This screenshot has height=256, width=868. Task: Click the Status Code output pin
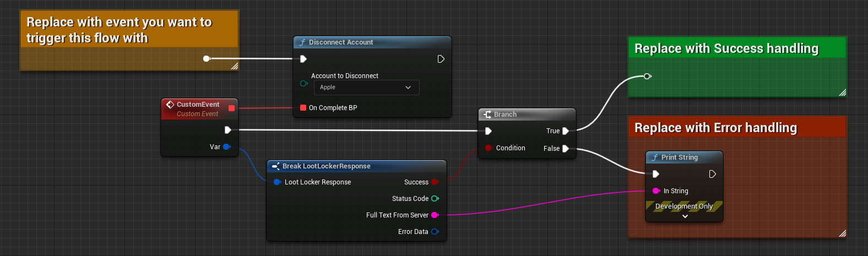click(x=435, y=199)
